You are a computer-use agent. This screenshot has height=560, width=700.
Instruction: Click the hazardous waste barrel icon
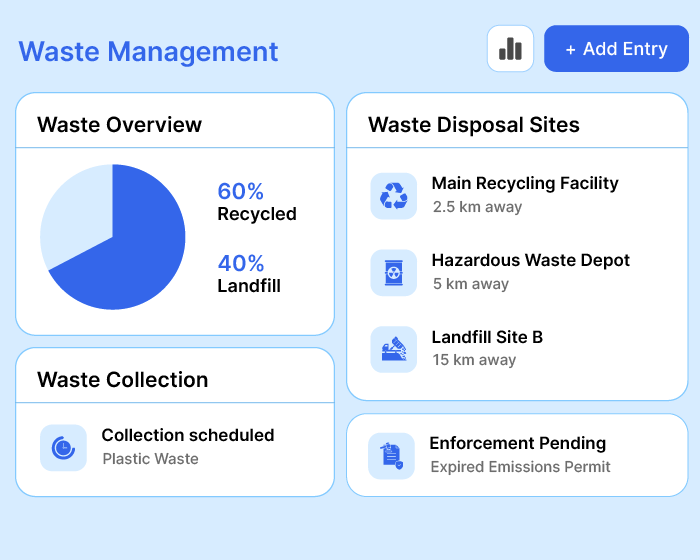393,273
